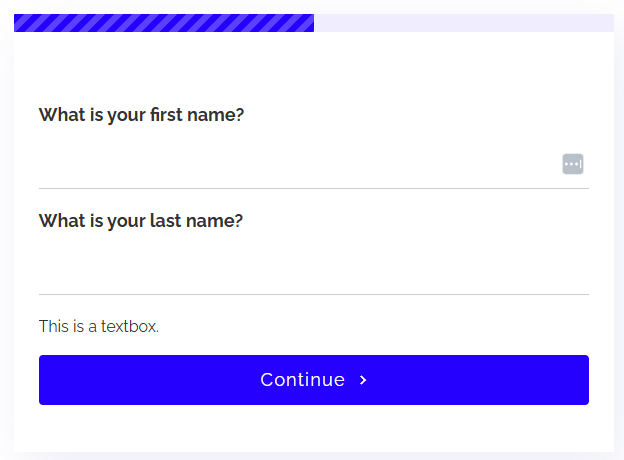
Task: Click the striped filled part of the progress bar
Action: pyautogui.click(x=164, y=23)
